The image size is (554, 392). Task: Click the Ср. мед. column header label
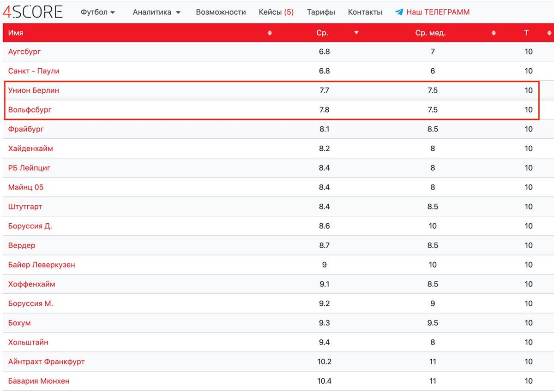tap(430, 33)
